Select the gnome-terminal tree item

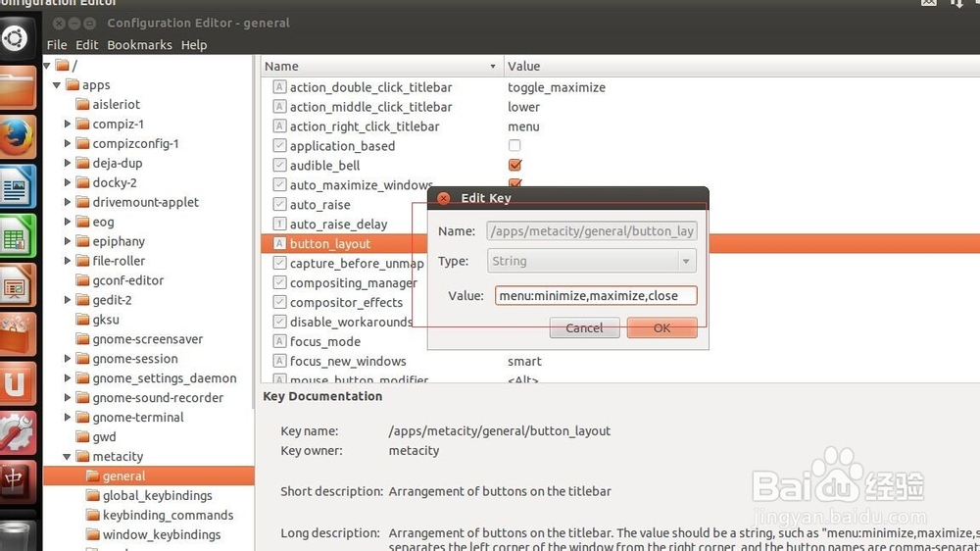[x=138, y=417]
